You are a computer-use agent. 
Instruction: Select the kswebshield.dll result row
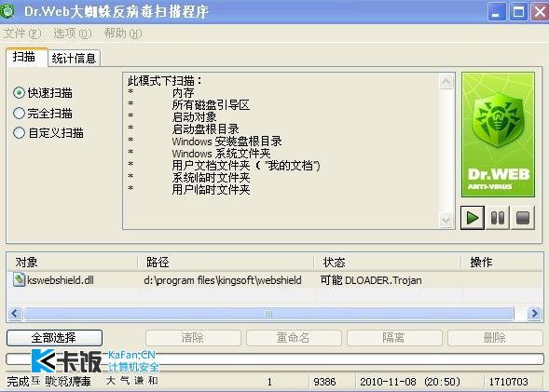click(275, 280)
